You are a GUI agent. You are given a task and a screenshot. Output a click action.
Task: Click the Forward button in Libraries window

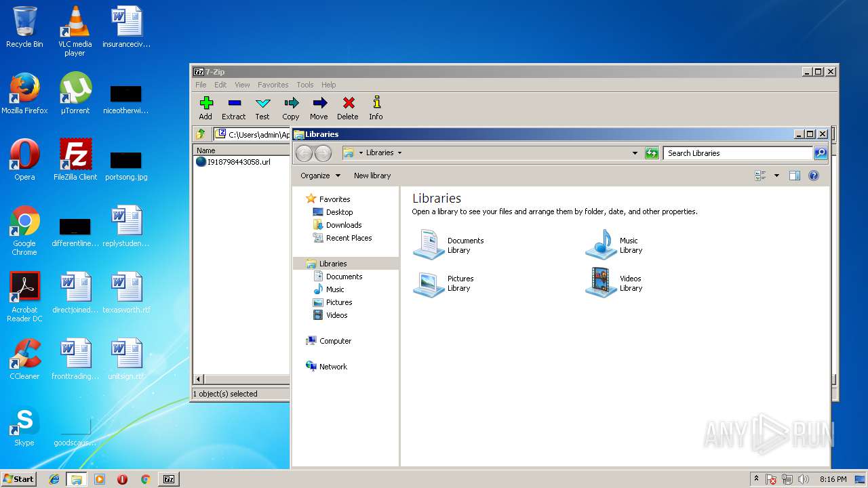[323, 153]
